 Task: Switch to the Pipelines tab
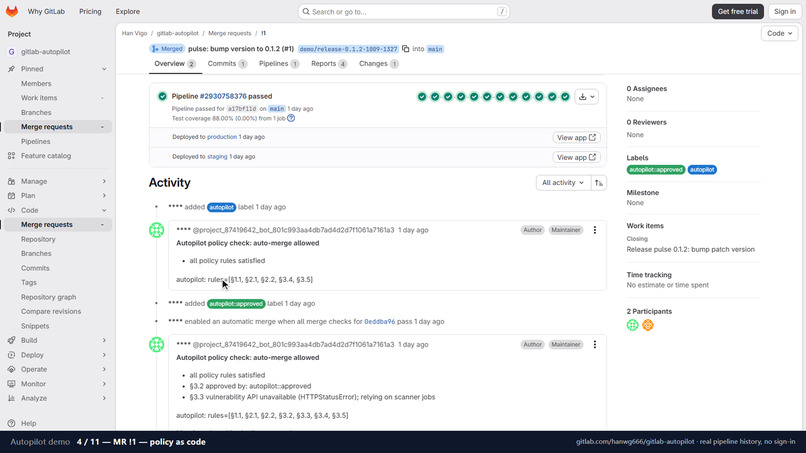pos(279,64)
